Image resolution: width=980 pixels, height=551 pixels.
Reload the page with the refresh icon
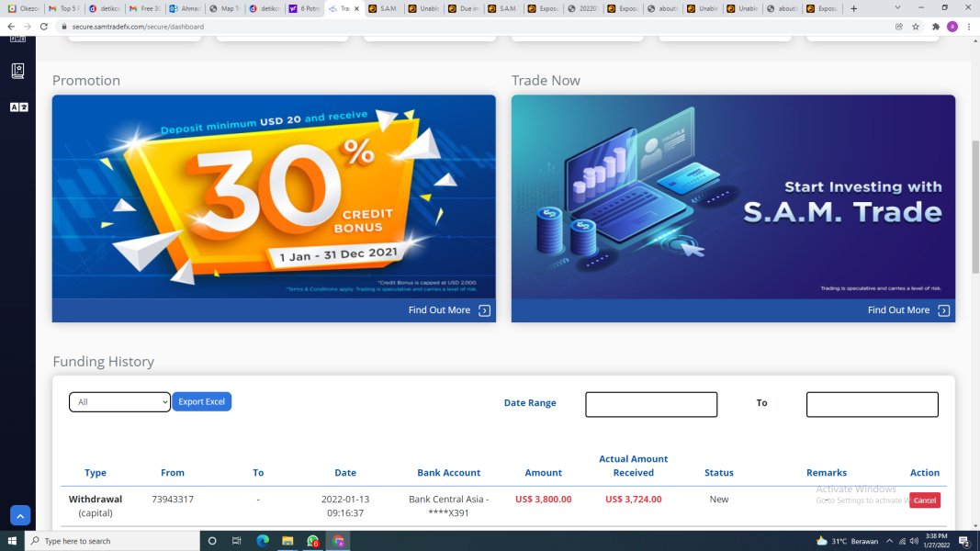44,27
